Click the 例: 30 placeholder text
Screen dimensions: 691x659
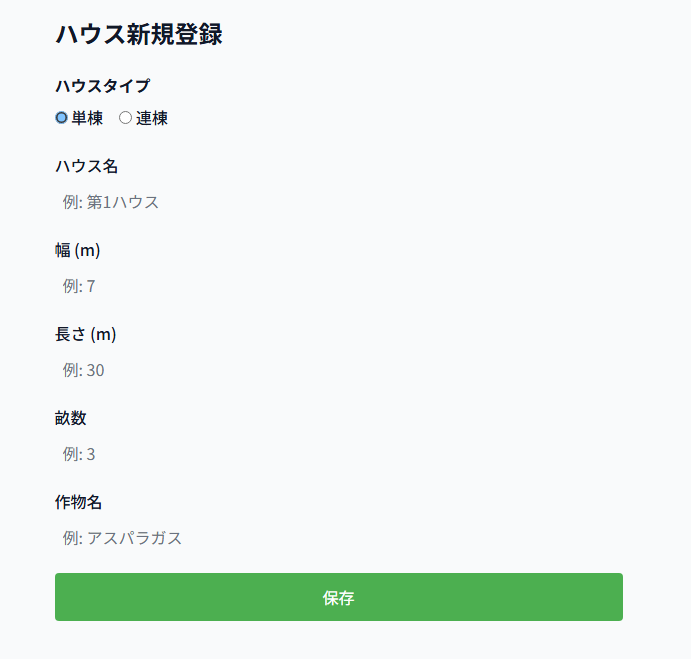(x=84, y=370)
